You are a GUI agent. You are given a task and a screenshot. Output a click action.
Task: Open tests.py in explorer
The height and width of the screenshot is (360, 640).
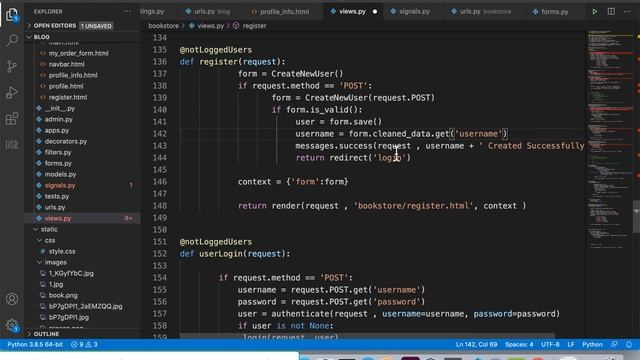(x=57, y=196)
